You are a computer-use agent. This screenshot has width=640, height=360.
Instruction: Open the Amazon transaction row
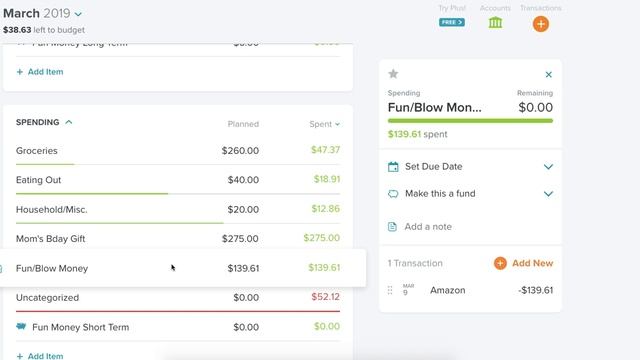coord(470,290)
